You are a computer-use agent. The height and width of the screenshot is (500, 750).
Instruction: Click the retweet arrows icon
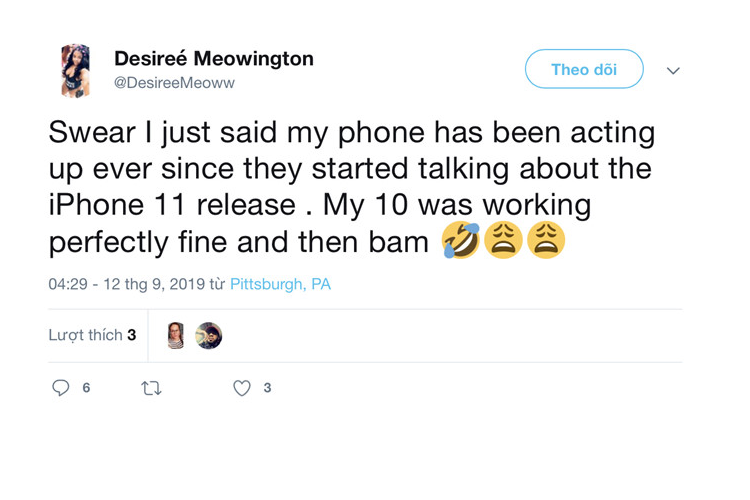152,388
